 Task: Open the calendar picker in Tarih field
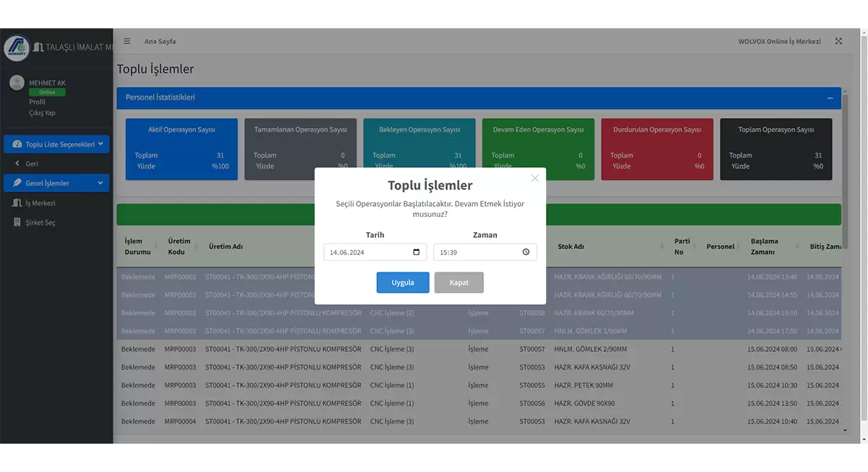(x=416, y=252)
